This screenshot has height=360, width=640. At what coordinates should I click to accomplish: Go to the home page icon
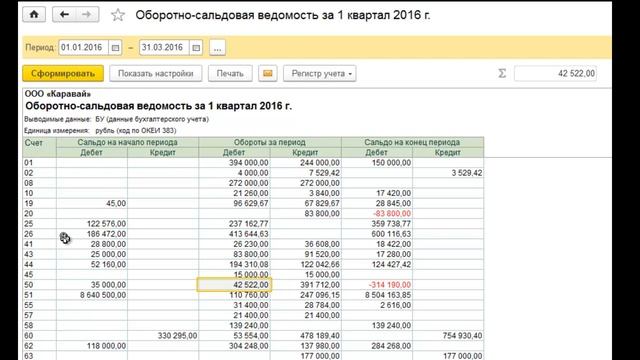34,14
